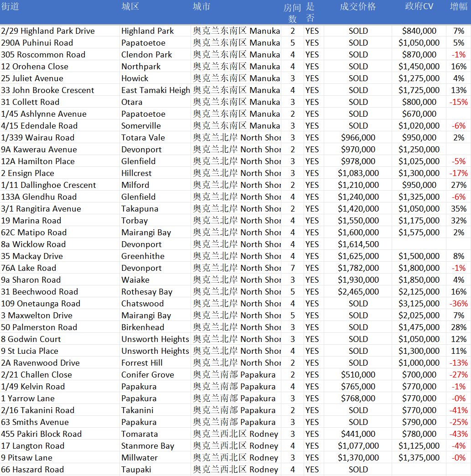
Task: Select the cell 63 Smiths Avenue
Action: pyautogui.click(x=35, y=422)
